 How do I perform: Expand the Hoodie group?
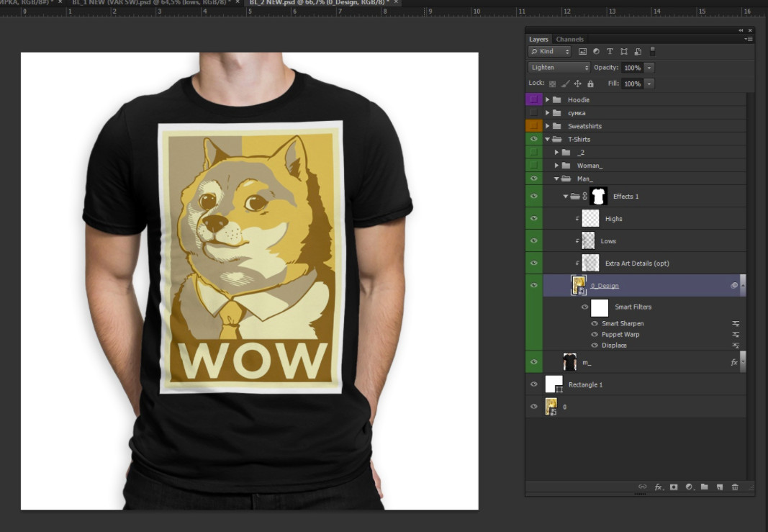pyautogui.click(x=548, y=99)
